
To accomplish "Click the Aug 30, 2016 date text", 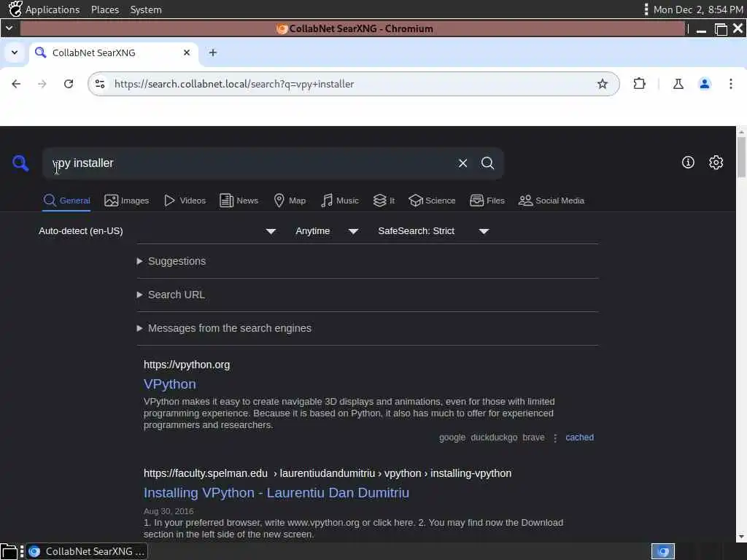I will point(169,511).
